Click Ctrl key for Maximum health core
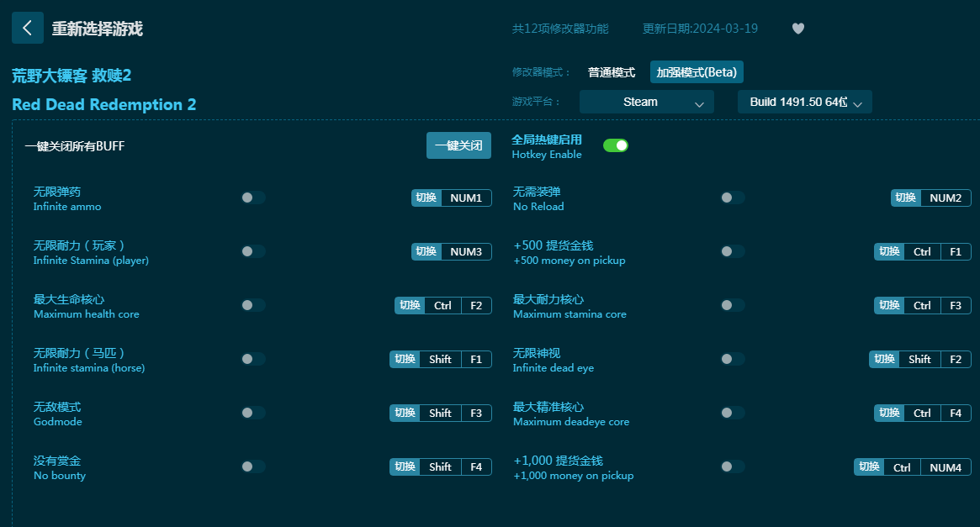The image size is (980, 527). [x=443, y=305]
